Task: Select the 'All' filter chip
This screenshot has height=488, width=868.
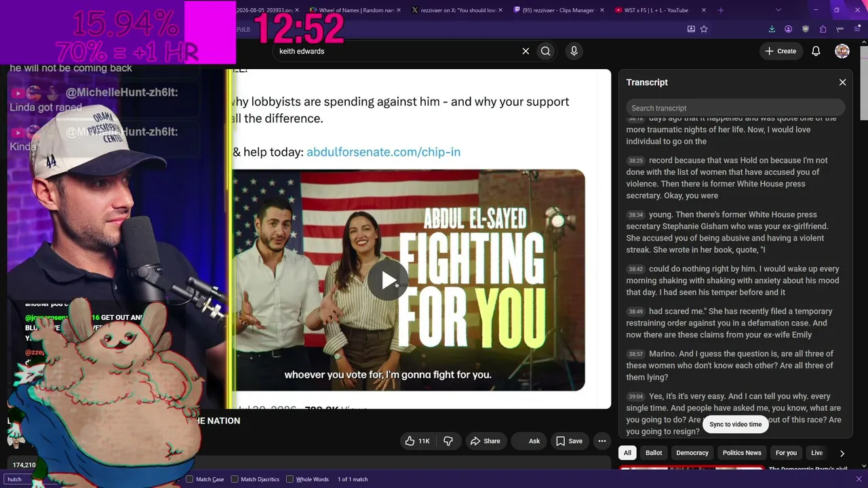Action: tap(627, 453)
